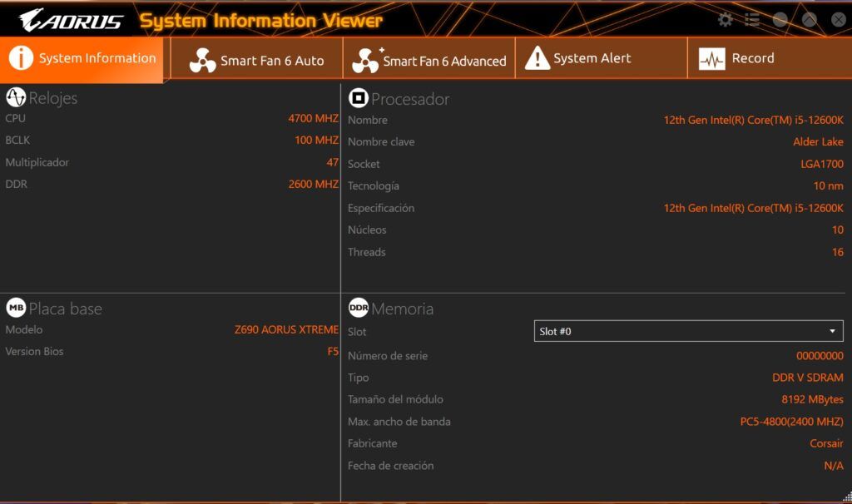Click the Placa base MB icon
The width and height of the screenshot is (852, 504).
pos(16,308)
